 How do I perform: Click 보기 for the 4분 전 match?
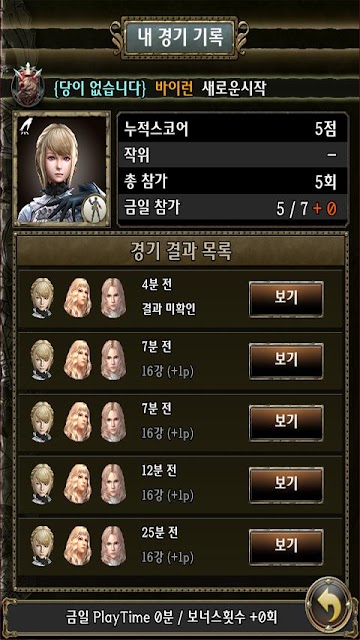point(286,299)
